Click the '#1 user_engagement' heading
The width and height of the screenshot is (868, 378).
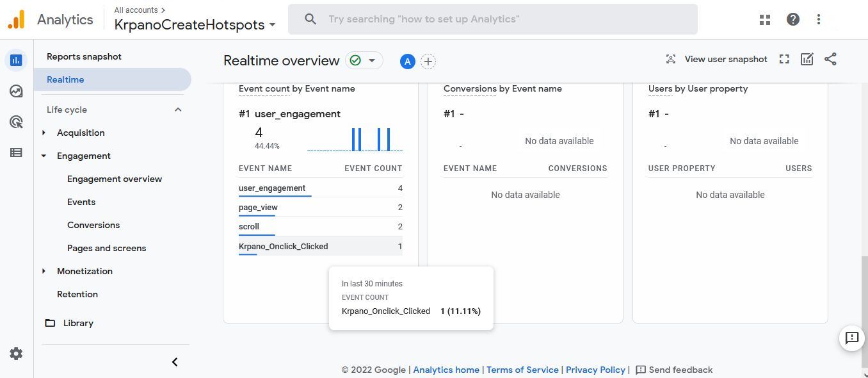pos(289,114)
